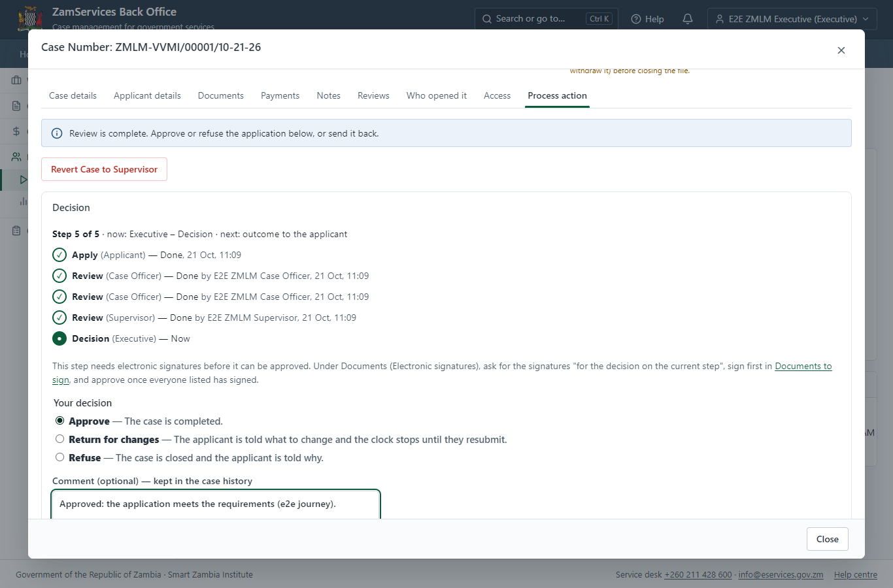Screen dimensions: 893x588
Task: Click into the decision comment text box
Action: tap(216, 504)
